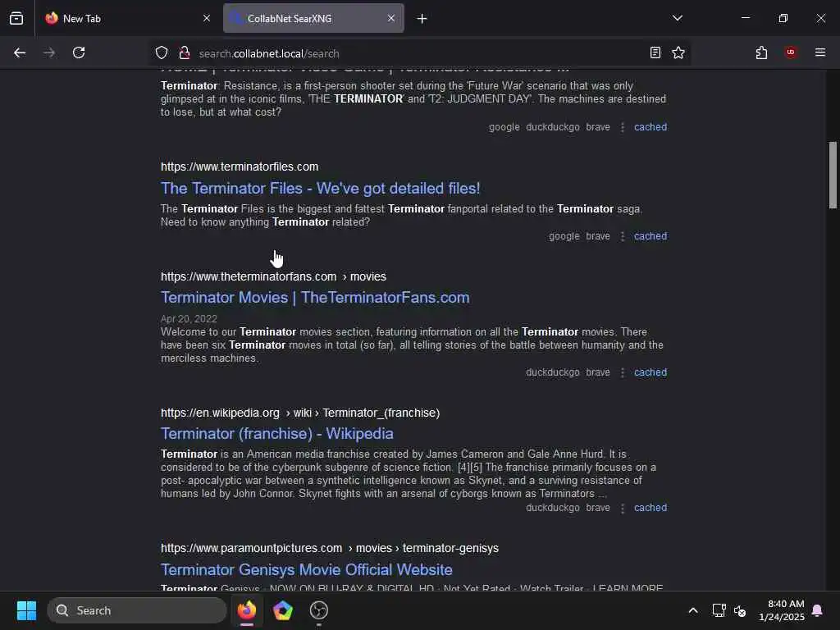This screenshot has height=630, width=840.
Task: Open The Terminator Files result link
Action: tap(321, 188)
